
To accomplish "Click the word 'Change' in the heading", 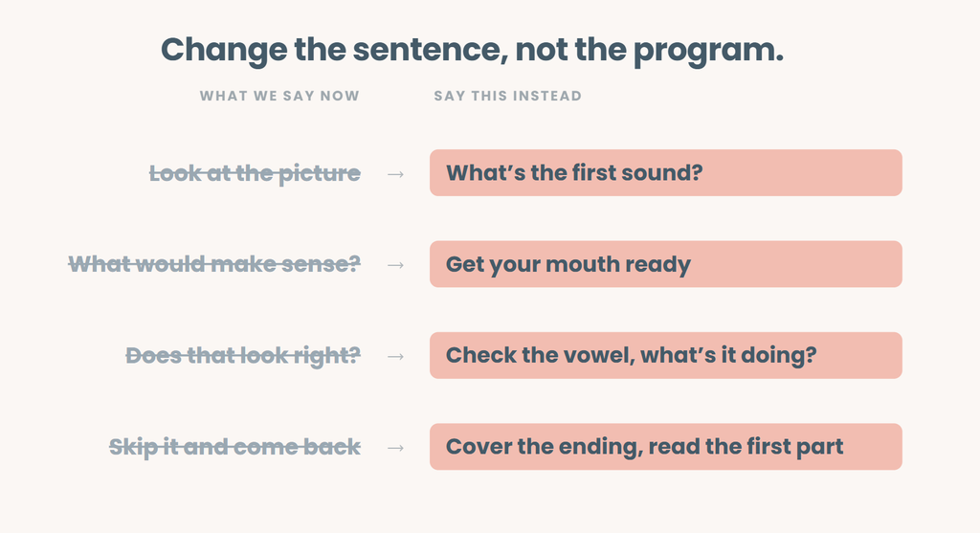I will [224, 50].
